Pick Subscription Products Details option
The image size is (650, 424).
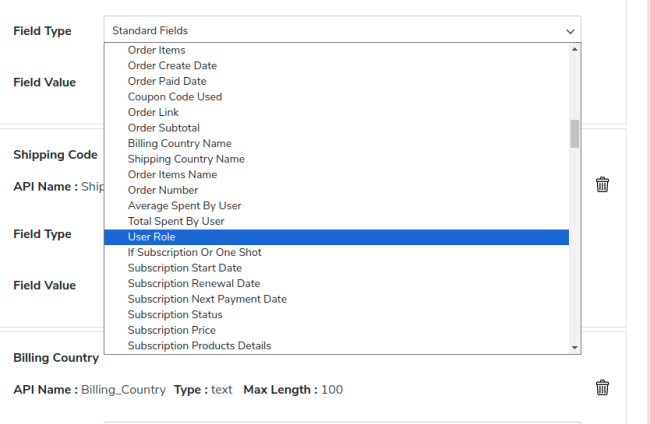(x=199, y=346)
